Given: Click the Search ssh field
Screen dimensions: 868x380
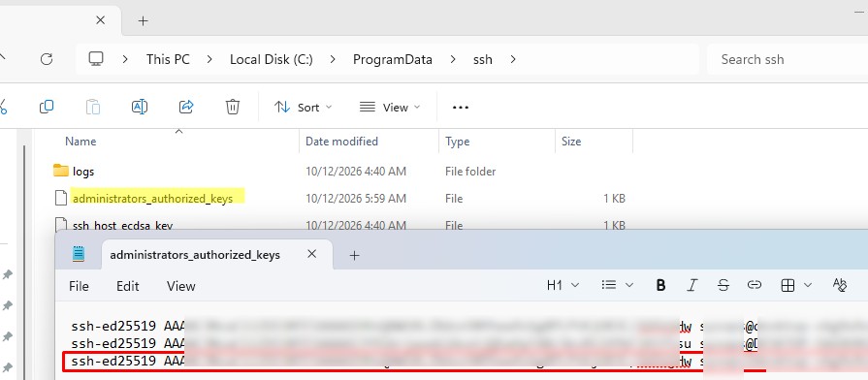Looking at the screenshot, I should click(x=788, y=59).
